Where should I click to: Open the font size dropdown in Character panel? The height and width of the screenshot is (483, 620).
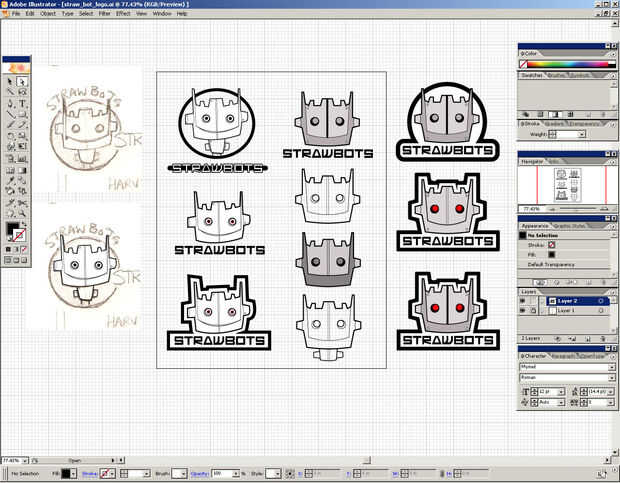pyautogui.click(x=561, y=392)
